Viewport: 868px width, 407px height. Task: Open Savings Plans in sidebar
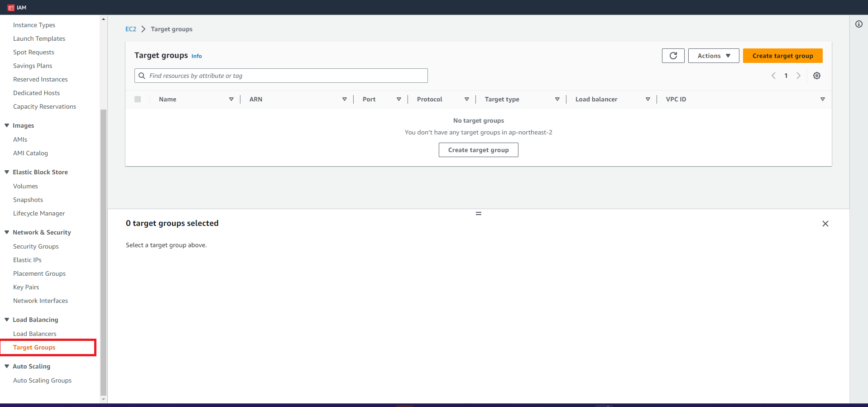(33, 66)
